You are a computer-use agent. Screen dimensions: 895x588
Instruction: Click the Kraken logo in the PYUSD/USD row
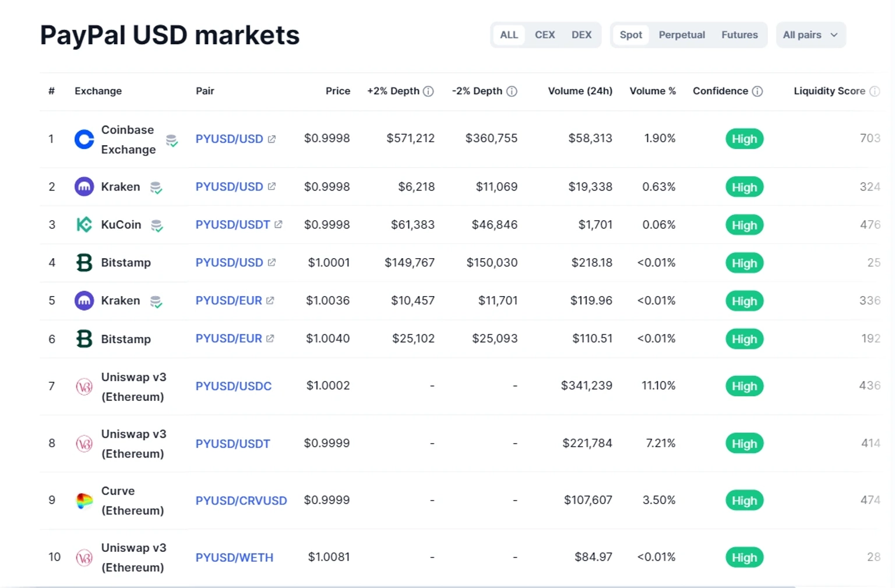[x=84, y=187]
